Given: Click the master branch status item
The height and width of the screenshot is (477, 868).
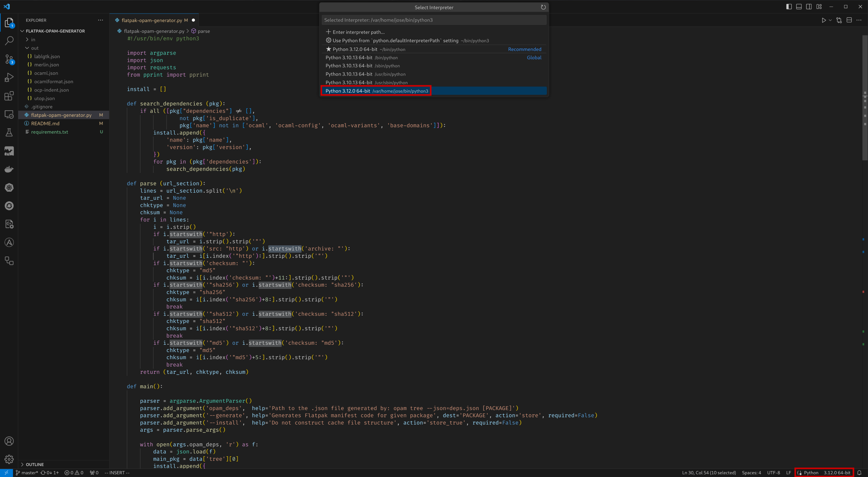Looking at the screenshot, I should 27,473.
